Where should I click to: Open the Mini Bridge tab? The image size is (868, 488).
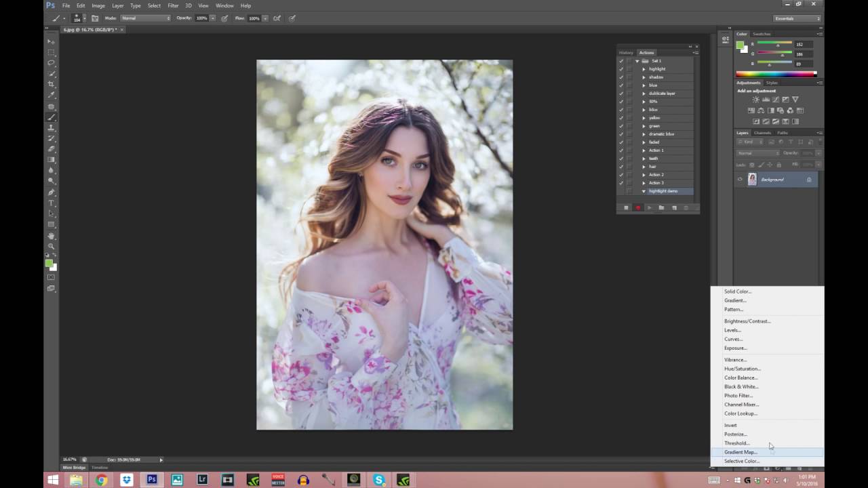(75, 468)
